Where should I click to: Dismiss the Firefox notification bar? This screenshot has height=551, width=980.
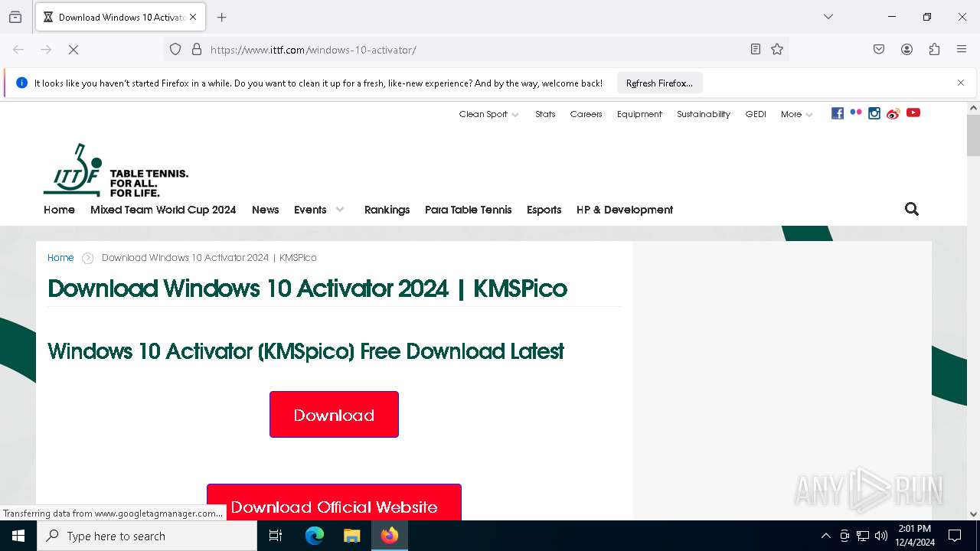coord(961,83)
